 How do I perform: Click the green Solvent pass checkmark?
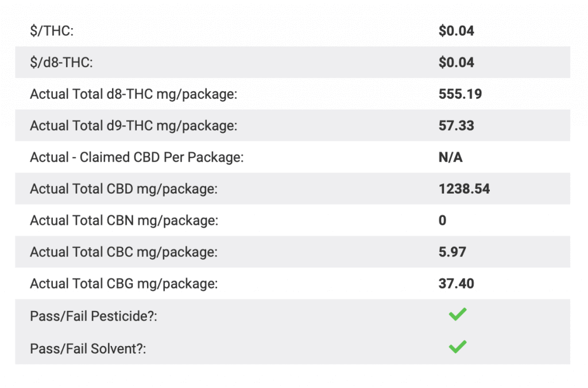[x=458, y=347]
